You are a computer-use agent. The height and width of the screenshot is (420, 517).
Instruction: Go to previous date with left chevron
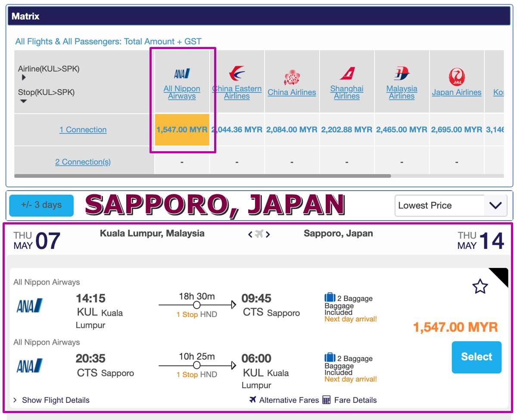pyautogui.click(x=250, y=234)
